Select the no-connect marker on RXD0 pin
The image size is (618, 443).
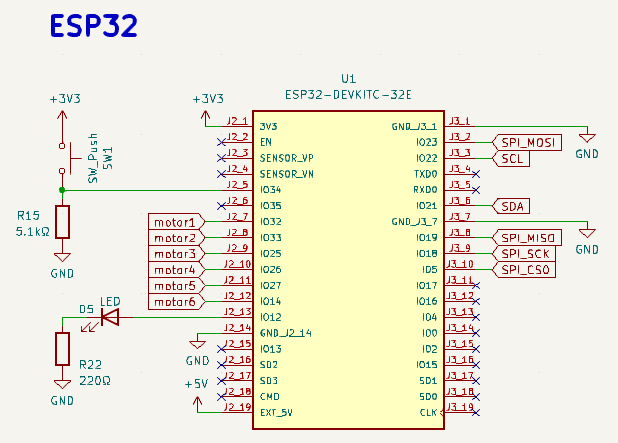click(x=476, y=190)
